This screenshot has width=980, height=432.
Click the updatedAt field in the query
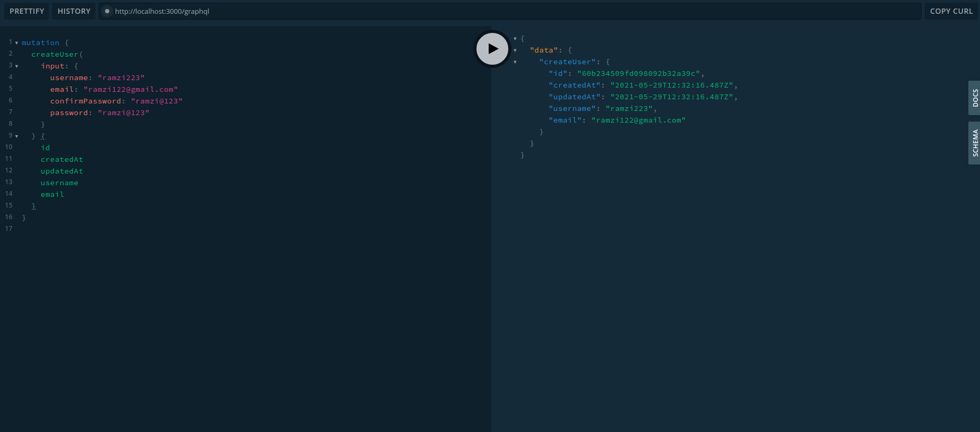pyautogui.click(x=62, y=171)
